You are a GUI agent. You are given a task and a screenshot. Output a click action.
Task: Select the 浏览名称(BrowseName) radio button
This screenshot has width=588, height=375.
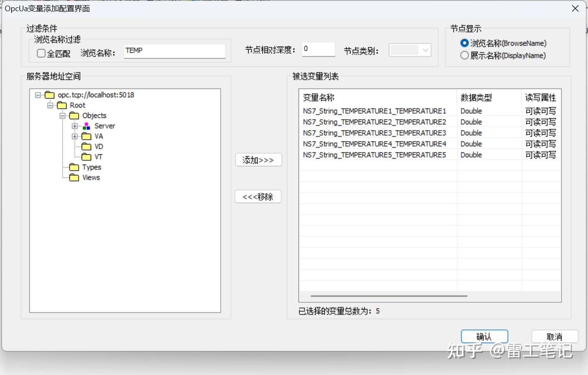(464, 43)
